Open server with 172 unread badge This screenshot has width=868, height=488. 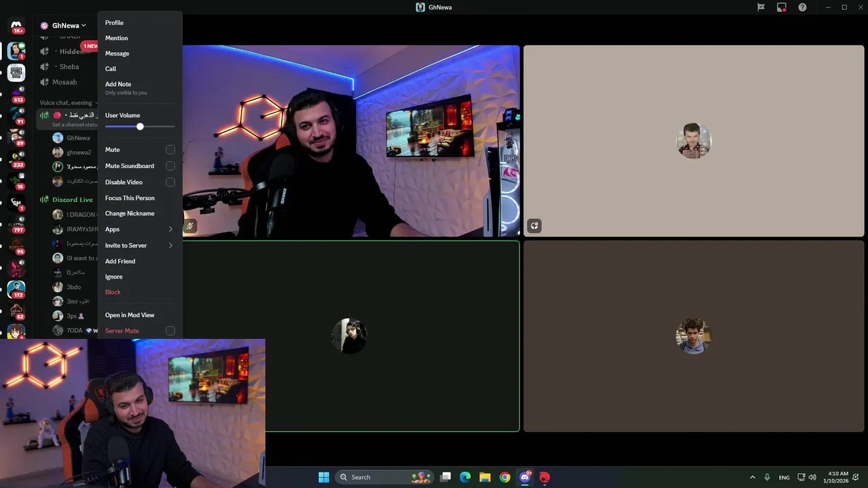[16, 289]
